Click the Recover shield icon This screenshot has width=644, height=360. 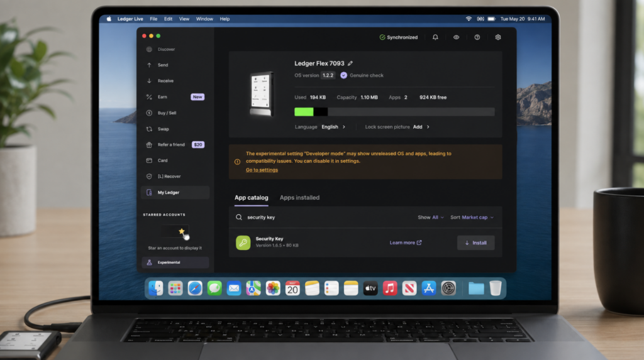tap(149, 177)
